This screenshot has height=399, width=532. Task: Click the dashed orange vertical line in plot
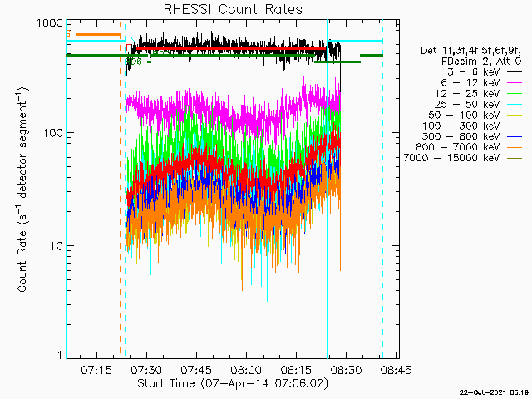pos(120,189)
